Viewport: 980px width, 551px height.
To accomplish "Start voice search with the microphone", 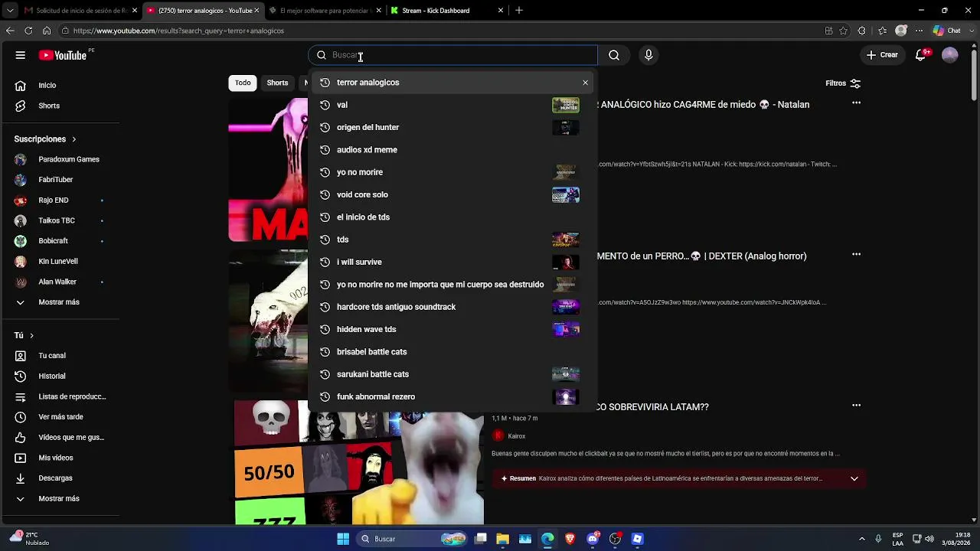I will 648,55.
